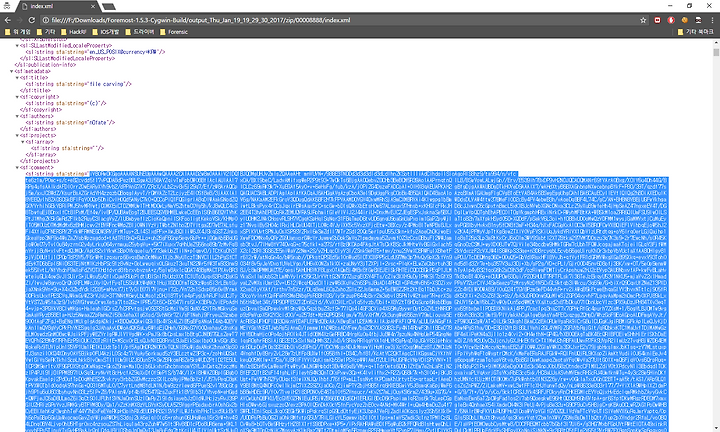720x432 pixels.
Task: Click the sf:string line starting the comment
Action: [57, 174]
